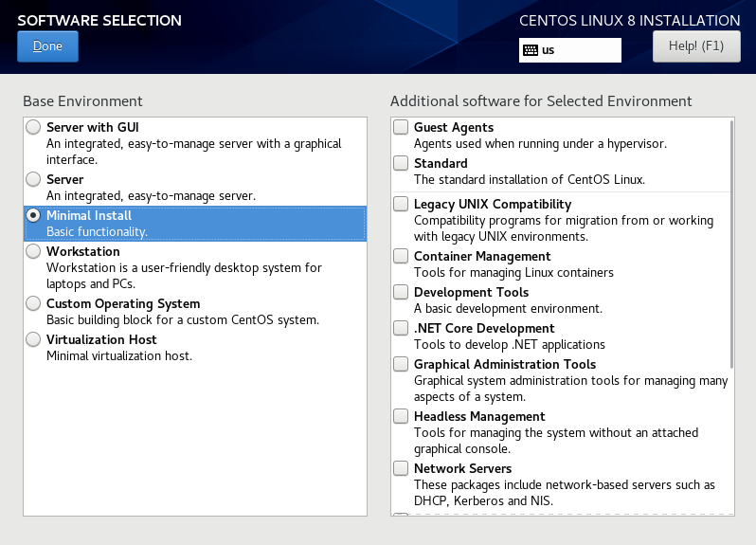Select Server with GUI environment
The width and height of the screenshot is (756, 545).
click(34, 127)
